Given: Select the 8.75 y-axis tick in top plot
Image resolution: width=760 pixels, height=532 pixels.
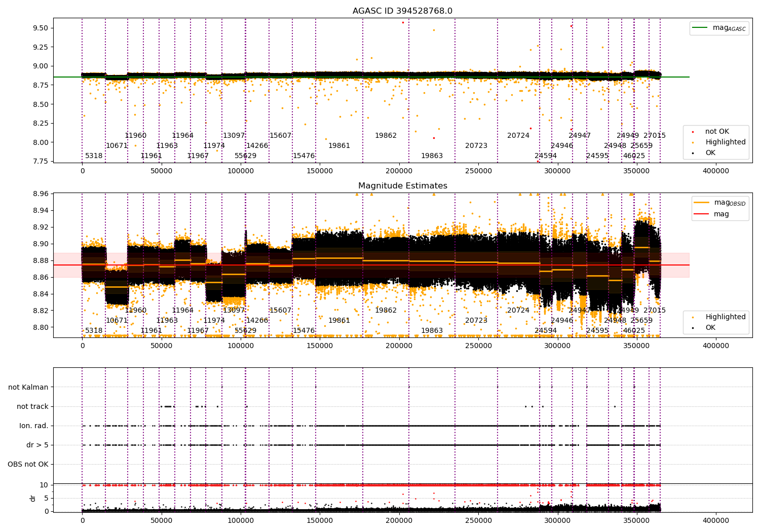Looking at the screenshot, I should 41,85.
